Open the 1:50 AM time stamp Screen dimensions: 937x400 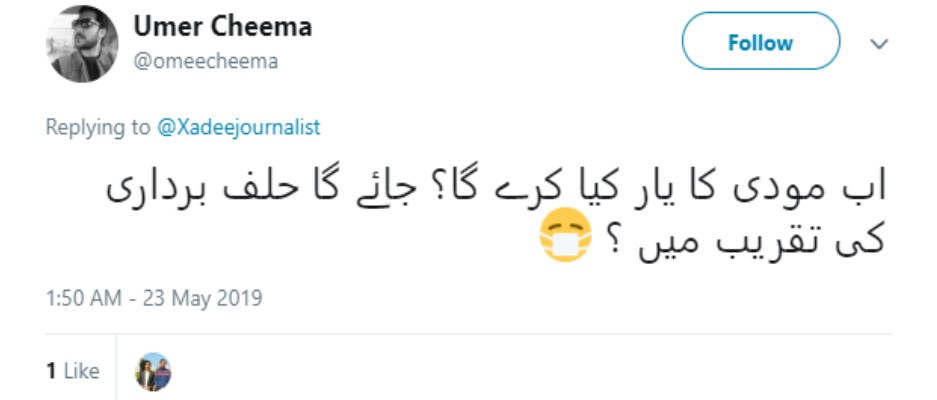click(x=84, y=298)
